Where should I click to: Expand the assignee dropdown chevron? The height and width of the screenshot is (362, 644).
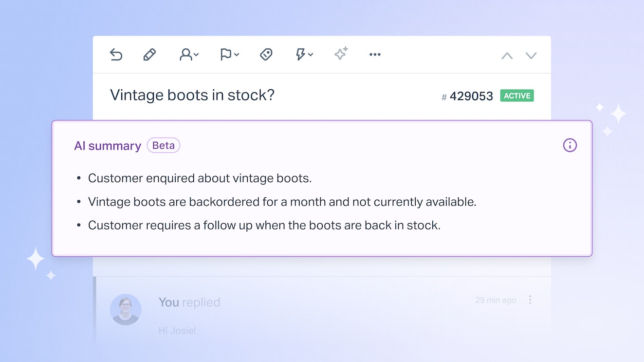click(x=196, y=55)
